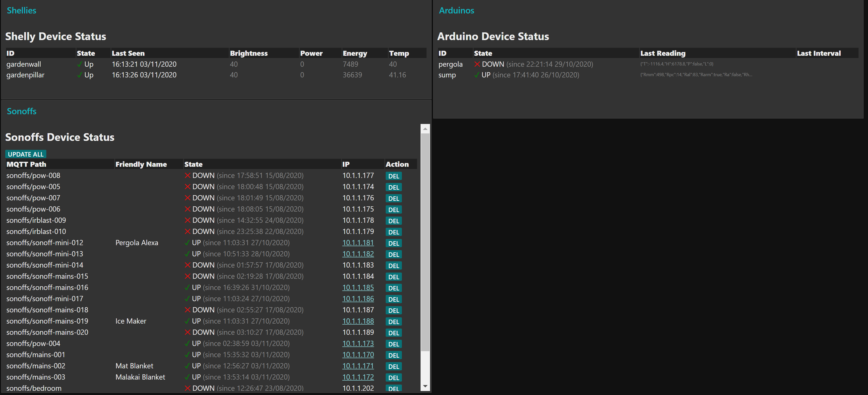This screenshot has width=868, height=395.
Task: Open the Sonoffs section heading
Action: pyautogui.click(x=22, y=111)
